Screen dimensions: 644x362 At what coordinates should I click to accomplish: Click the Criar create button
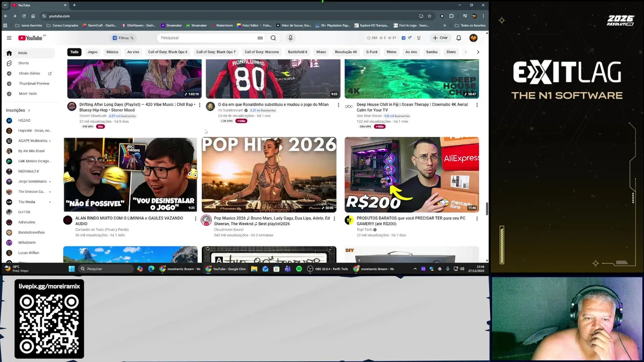tap(440, 38)
